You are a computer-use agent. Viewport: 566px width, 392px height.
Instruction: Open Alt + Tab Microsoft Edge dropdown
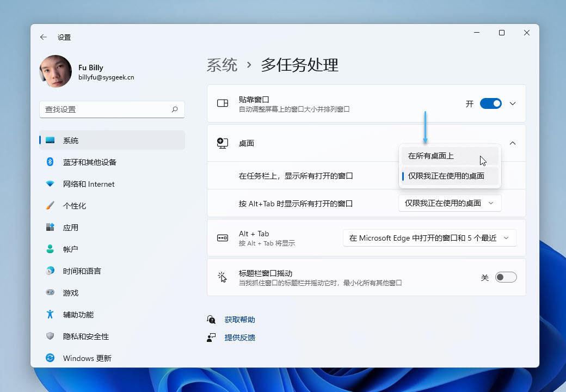click(x=429, y=238)
